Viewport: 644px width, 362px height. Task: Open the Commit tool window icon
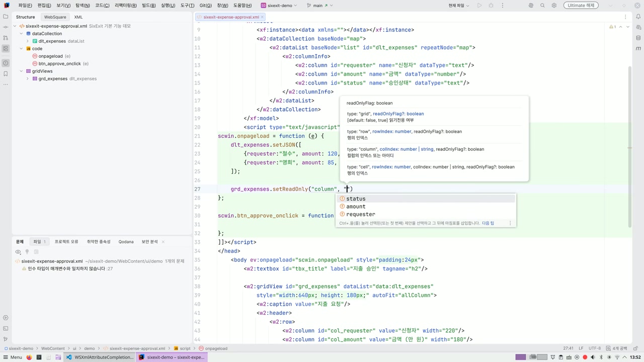(x=6, y=27)
